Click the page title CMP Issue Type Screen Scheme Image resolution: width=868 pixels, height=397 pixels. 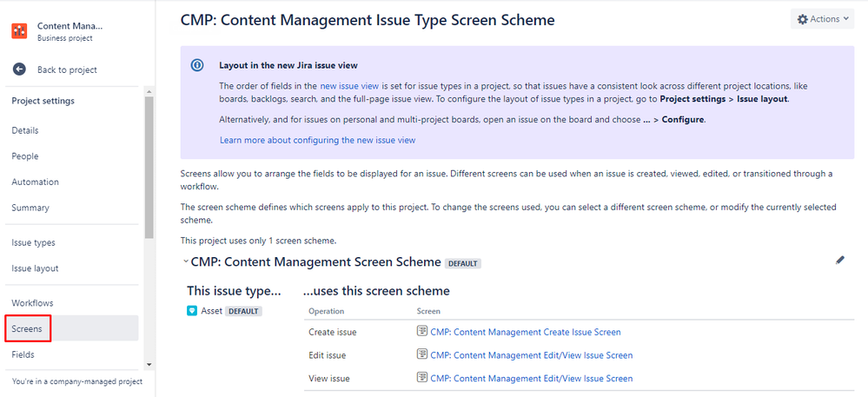[x=368, y=21]
